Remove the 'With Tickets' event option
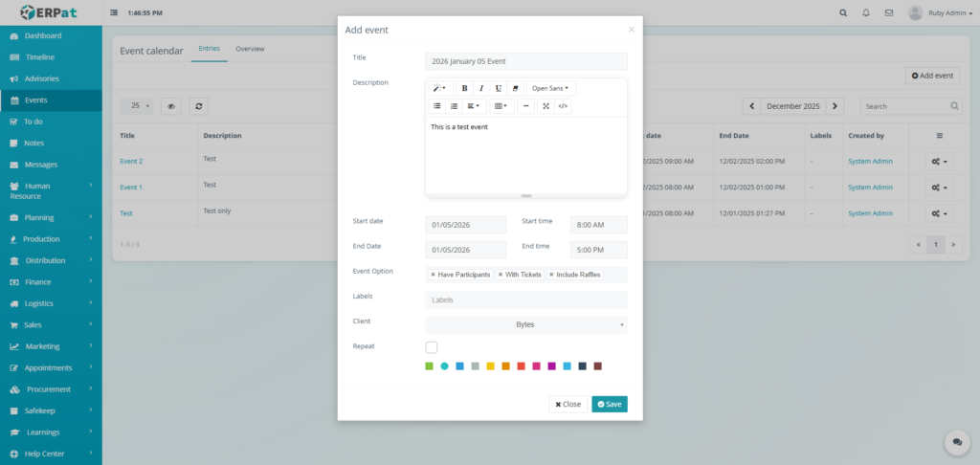The image size is (980, 465). pyautogui.click(x=500, y=275)
